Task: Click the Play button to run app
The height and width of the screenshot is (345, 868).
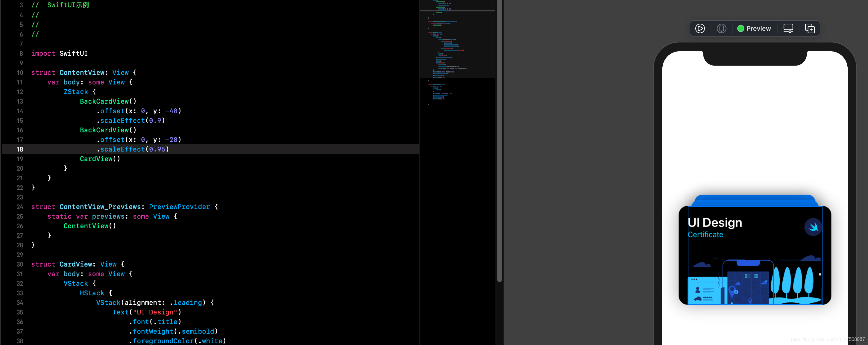Action: (700, 28)
